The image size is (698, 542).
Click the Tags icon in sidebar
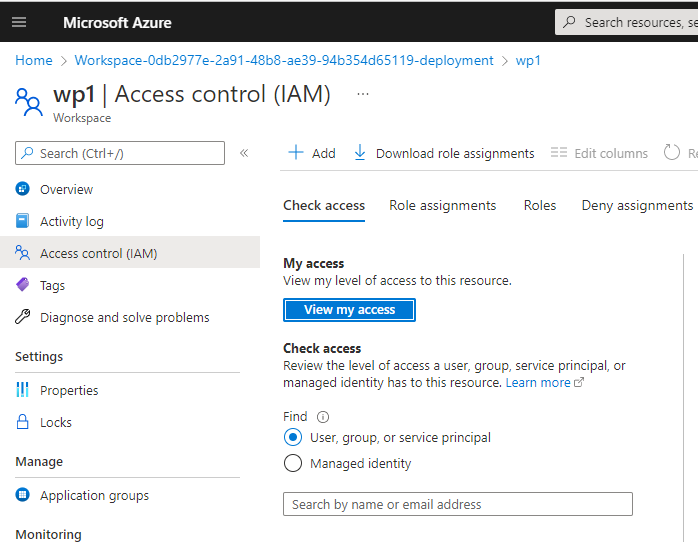tap(23, 285)
